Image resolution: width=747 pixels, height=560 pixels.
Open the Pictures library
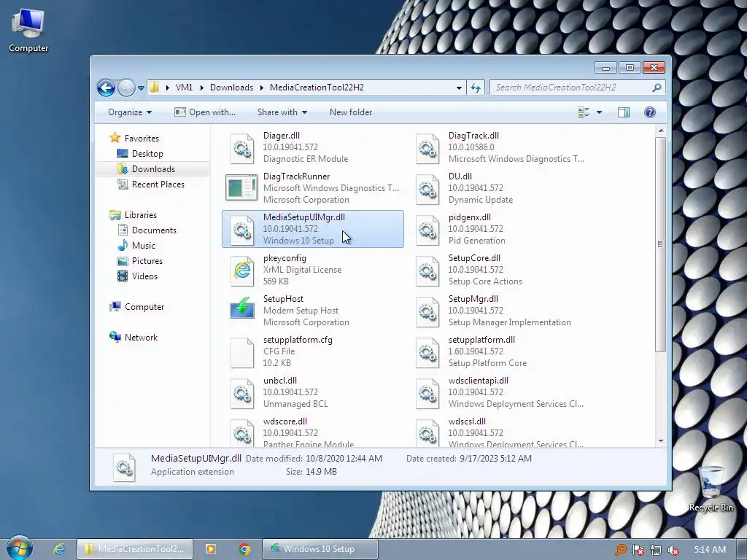[x=147, y=261]
